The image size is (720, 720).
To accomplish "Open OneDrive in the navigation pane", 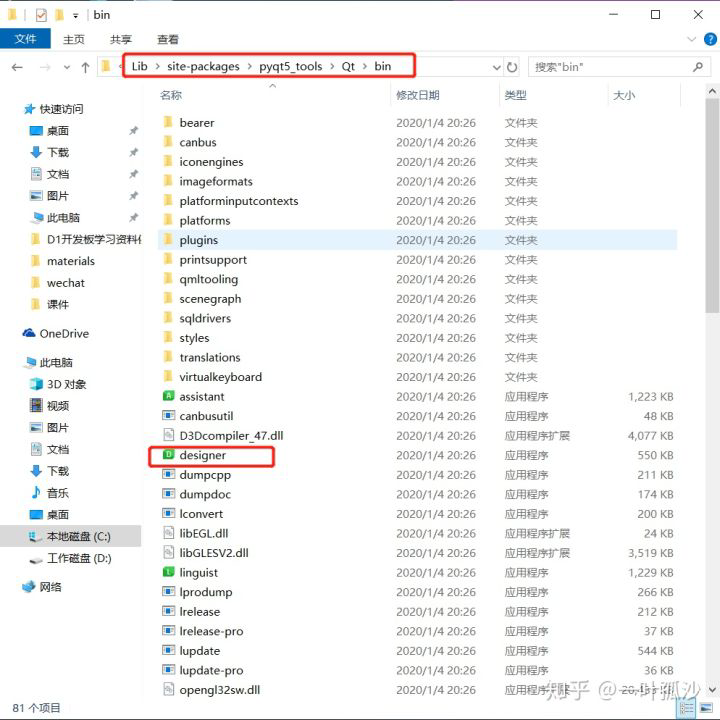I will point(56,334).
